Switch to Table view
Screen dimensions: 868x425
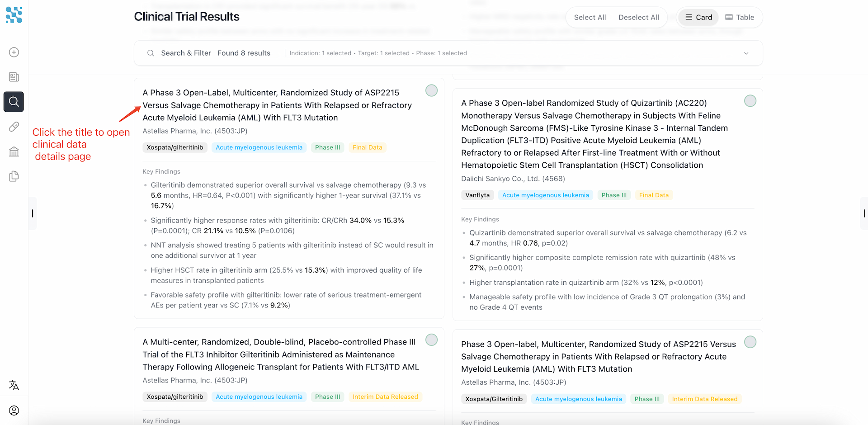(x=740, y=17)
